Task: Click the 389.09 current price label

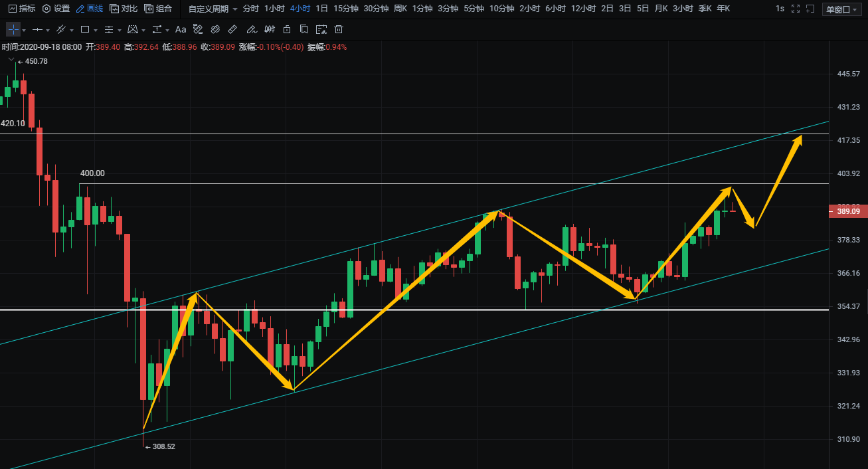Action: click(847, 211)
